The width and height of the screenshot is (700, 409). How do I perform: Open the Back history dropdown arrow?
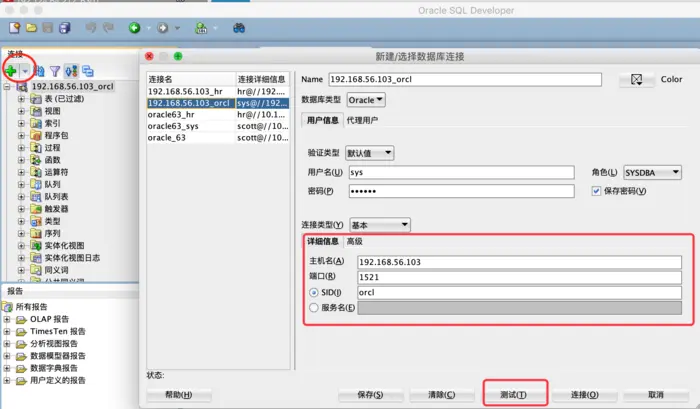point(149,28)
